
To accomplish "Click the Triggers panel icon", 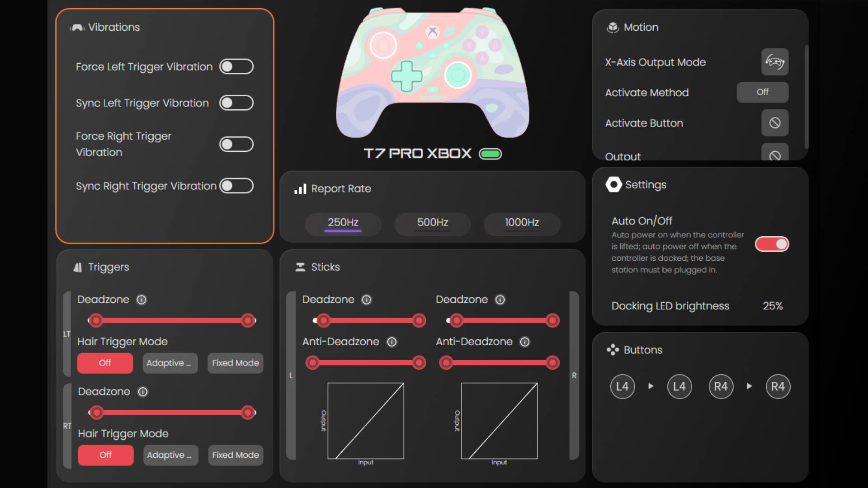I will (78, 267).
